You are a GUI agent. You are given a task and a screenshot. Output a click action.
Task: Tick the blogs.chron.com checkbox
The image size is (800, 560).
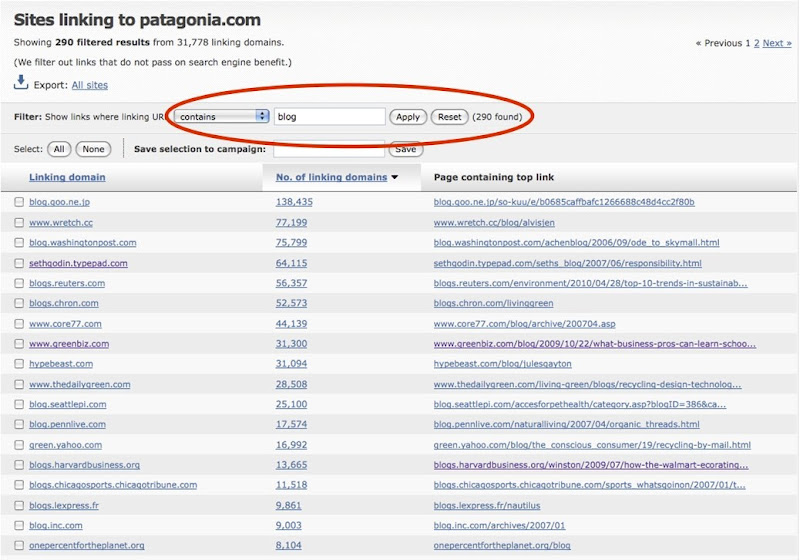pos(19,303)
